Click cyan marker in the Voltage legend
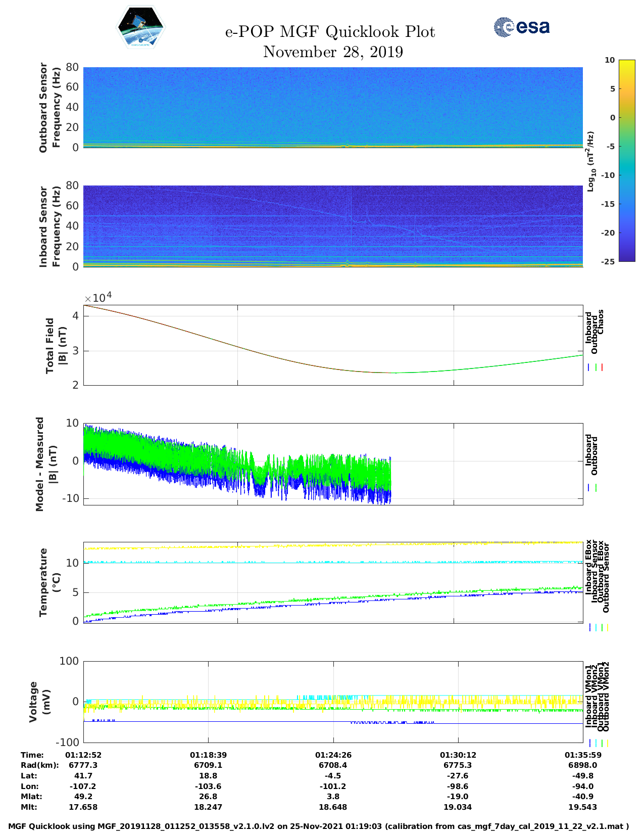644x834 pixels. [596, 743]
